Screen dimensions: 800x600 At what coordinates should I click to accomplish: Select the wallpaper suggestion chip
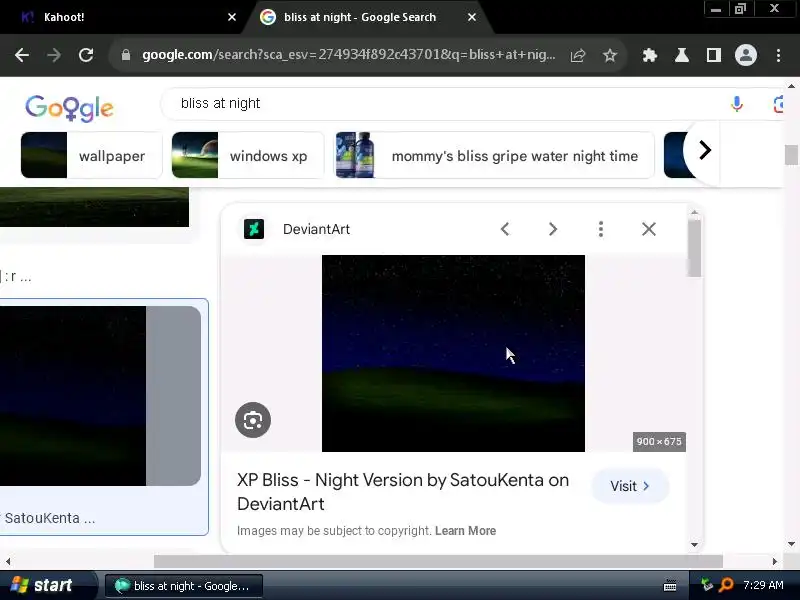pos(91,156)
